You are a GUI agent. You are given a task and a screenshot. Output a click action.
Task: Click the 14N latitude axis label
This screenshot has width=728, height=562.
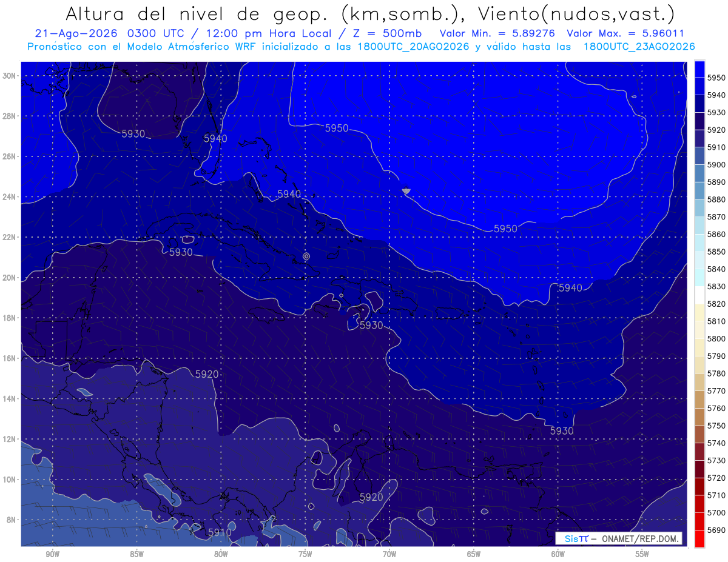click(9, 398)
